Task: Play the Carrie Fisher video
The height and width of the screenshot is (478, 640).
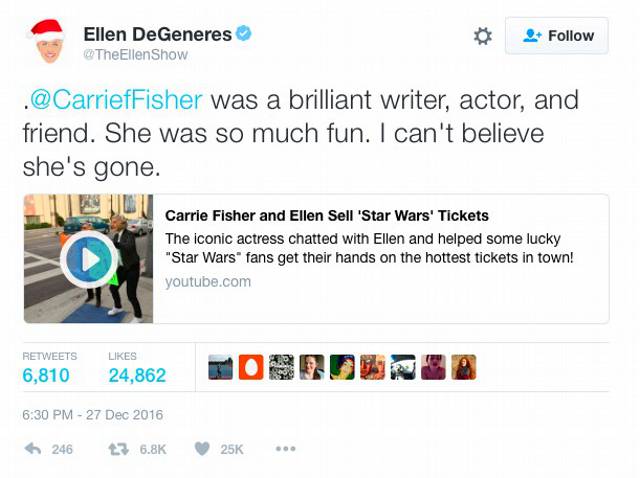Action: click(89, 259)
